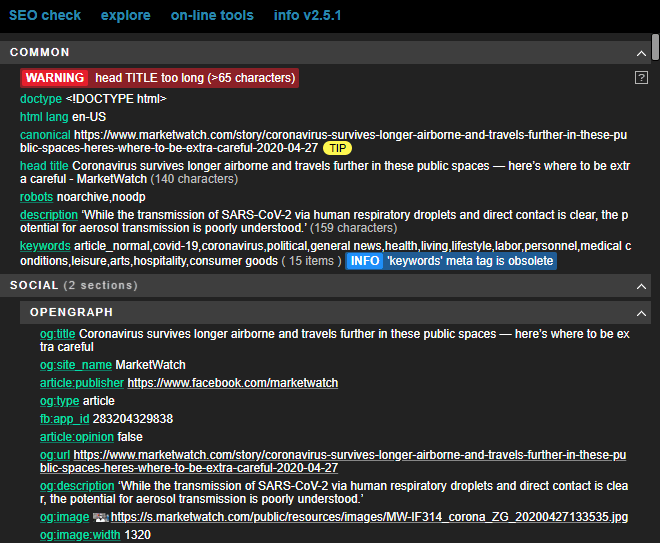Image resolution: width=660 pixels, height=543 pixels.
Task: Collapse the OPENGRAPH subsection chevron
Action: (x=641, y=313)
